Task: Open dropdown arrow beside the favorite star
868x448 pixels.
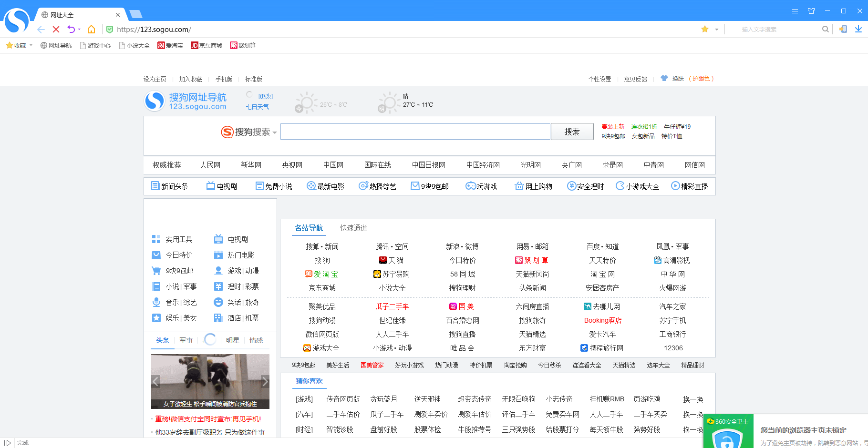Action: 716,30
